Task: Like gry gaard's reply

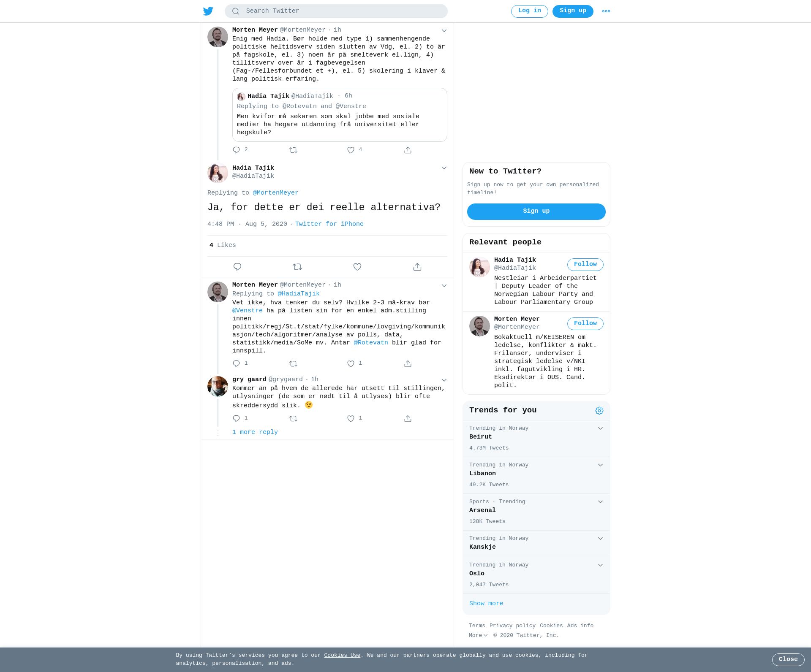Action: (x=351, y=418)
